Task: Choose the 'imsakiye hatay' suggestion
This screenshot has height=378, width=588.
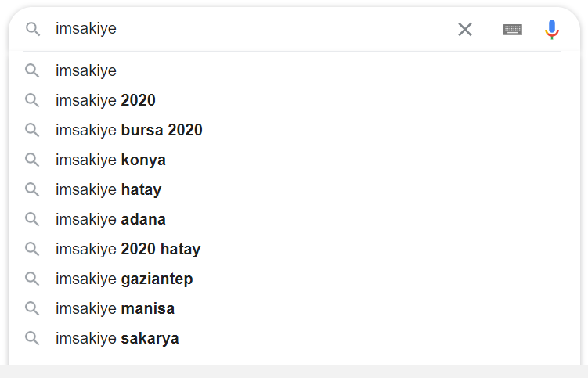Action: point(294,189)
